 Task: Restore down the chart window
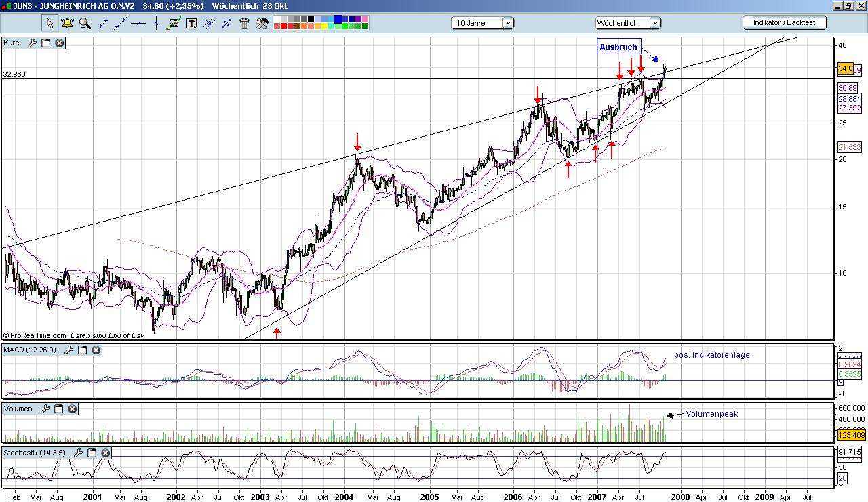click(848, 5)
